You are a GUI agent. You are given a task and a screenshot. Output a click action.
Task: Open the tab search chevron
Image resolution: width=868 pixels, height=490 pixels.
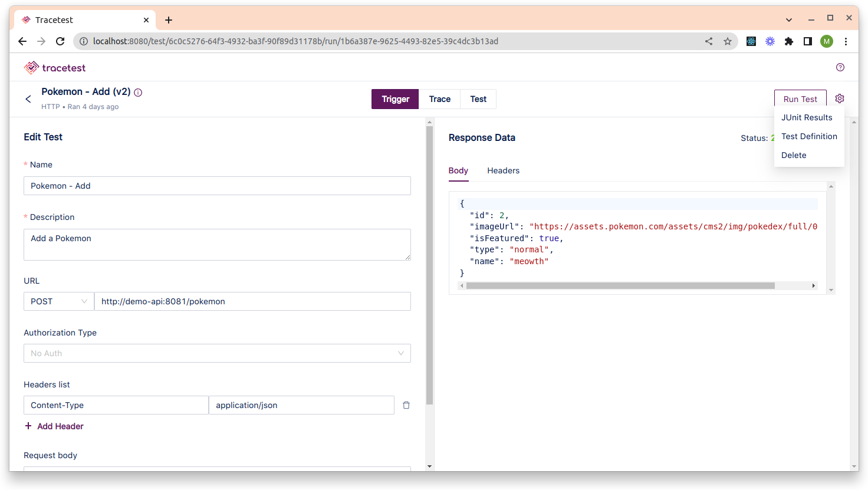coord(789,20)
